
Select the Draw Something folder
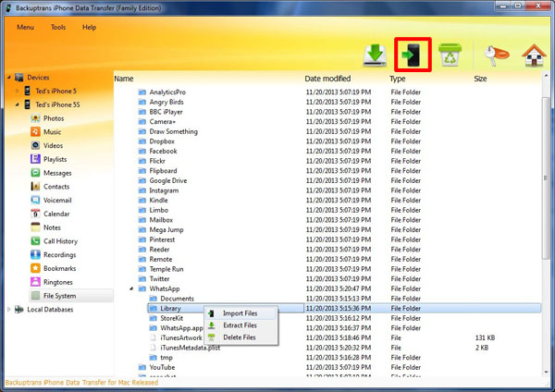(x=174, y=131)
